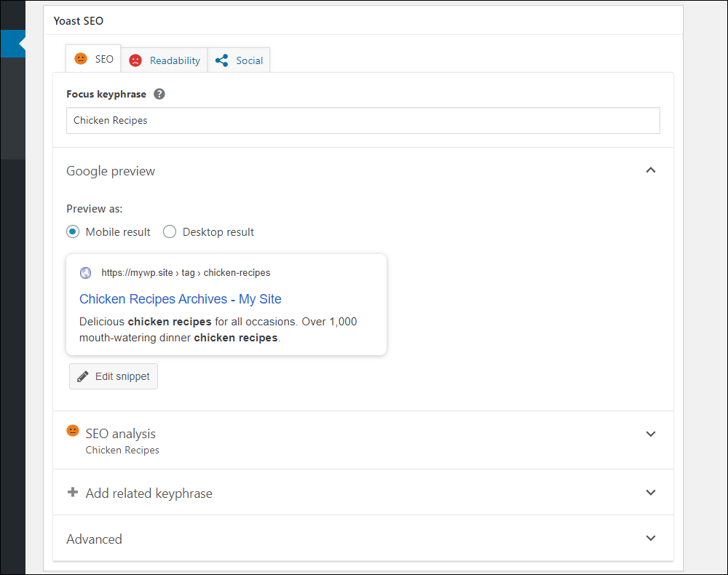Click the SEO analysis heading text
Screen dimensions: 728x575
[121, 434]
